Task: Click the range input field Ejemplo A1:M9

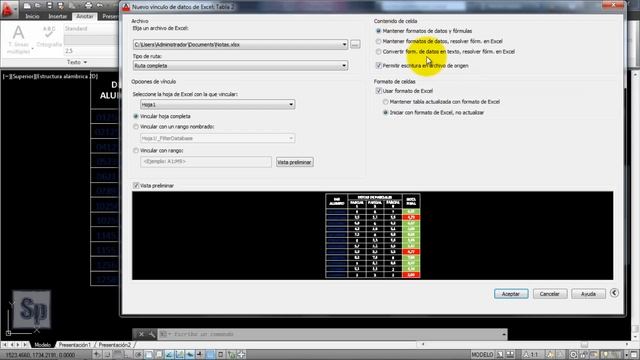Action: 206,162
